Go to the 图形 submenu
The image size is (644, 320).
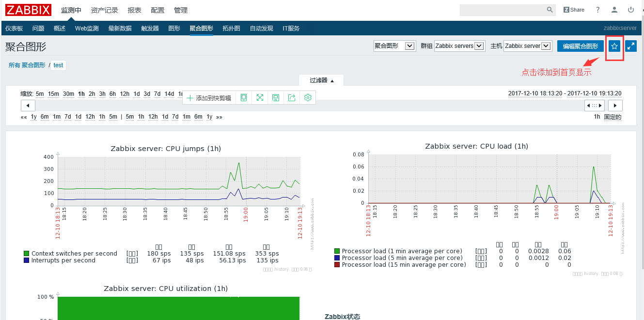(x=174, y=29)
